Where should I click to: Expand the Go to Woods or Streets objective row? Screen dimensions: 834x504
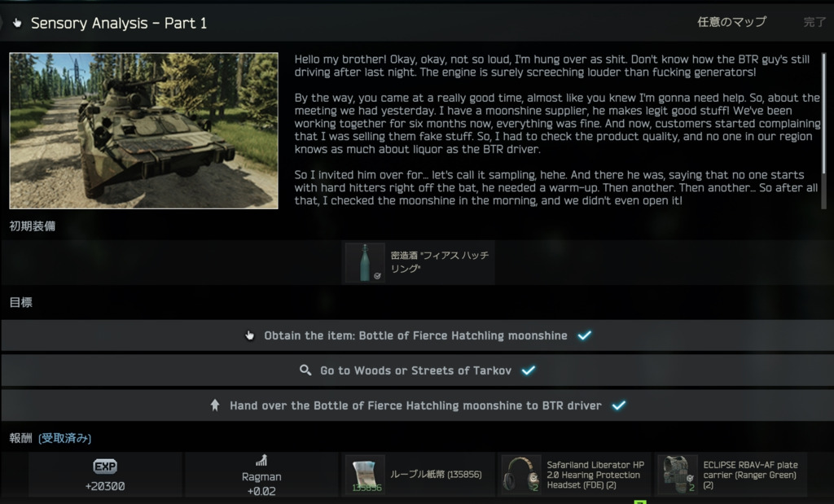point(417,370)
